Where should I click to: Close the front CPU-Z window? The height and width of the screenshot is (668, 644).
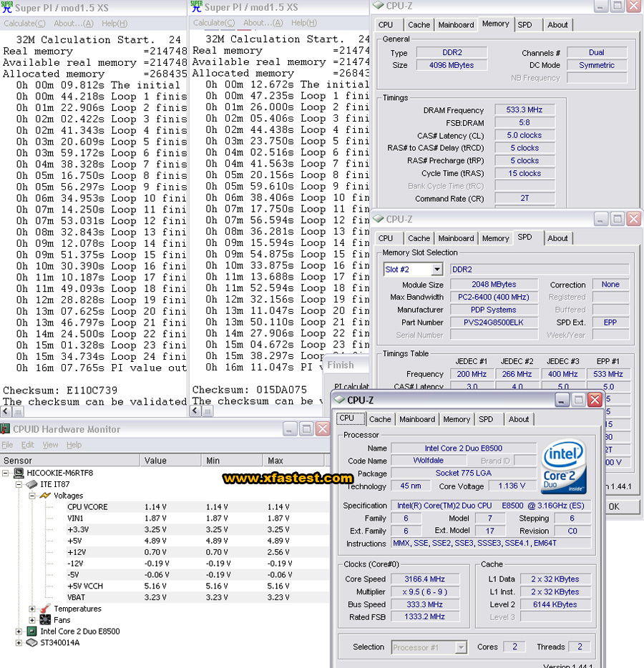595,400
